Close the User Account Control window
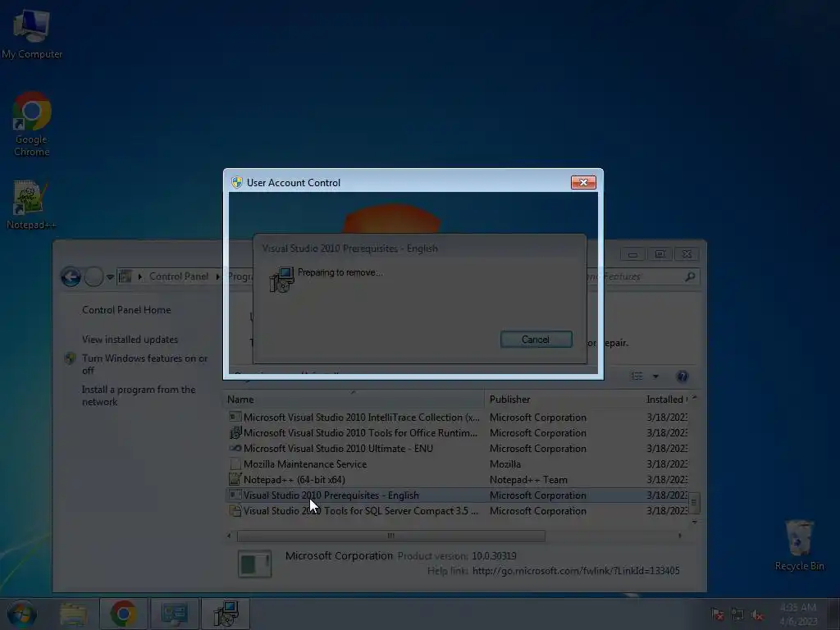This screenshot has width=840, height=630. pyautogui.click(x=583, y=183)
